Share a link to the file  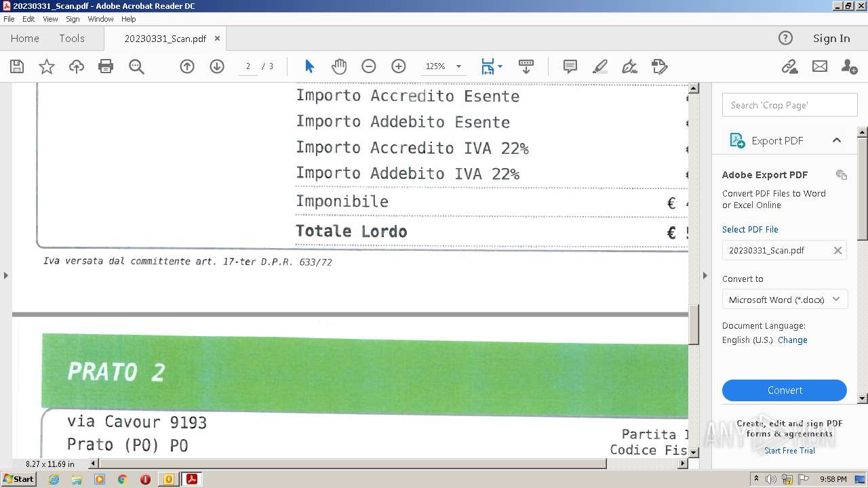pos(789,66)
